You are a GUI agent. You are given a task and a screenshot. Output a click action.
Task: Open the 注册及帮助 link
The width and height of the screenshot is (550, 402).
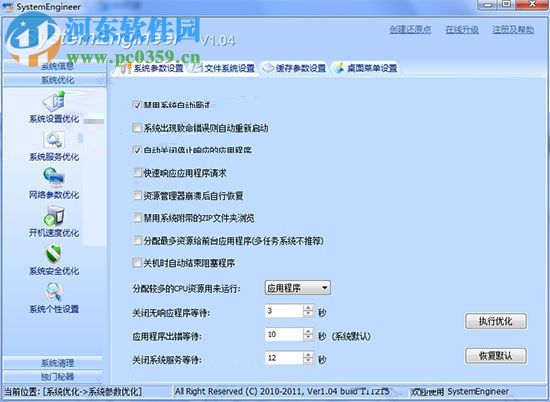click(513, 29)
